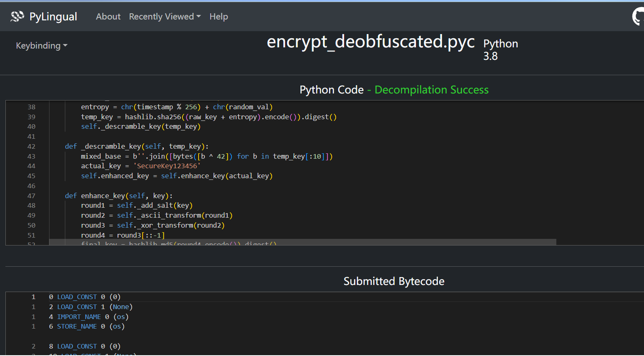Click the round4 = round3[::-1] line
The width and height of the screenshot is (644, 356).
coord(123,236)
